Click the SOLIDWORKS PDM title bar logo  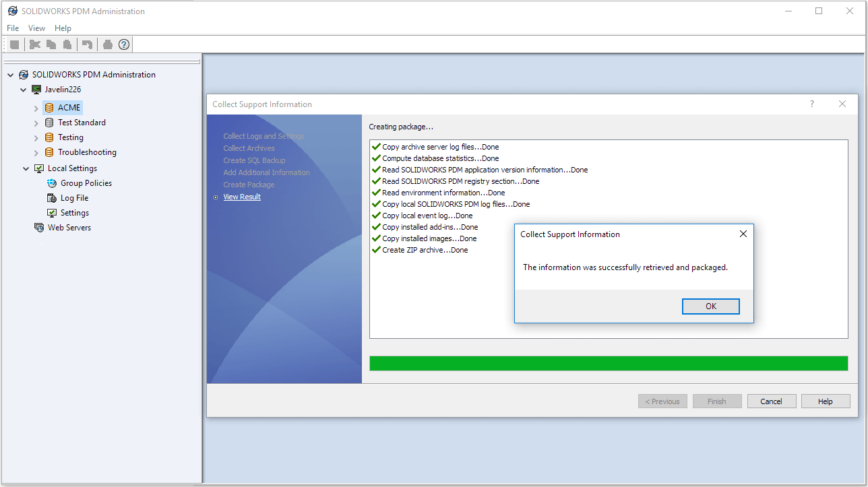13,11
